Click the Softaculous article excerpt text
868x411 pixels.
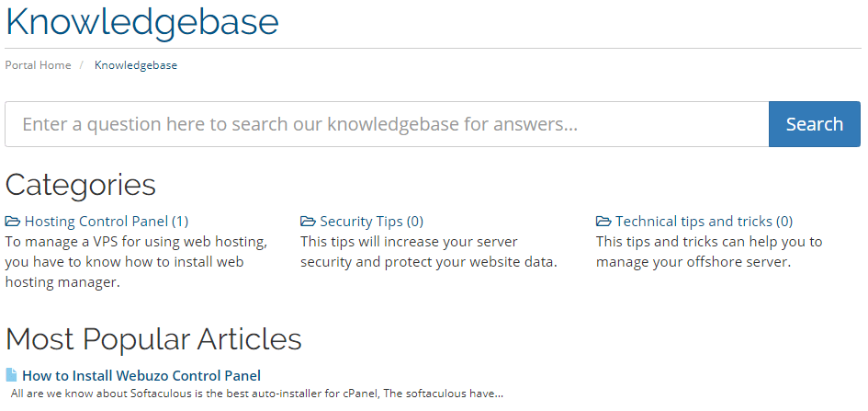click(257, 394)
